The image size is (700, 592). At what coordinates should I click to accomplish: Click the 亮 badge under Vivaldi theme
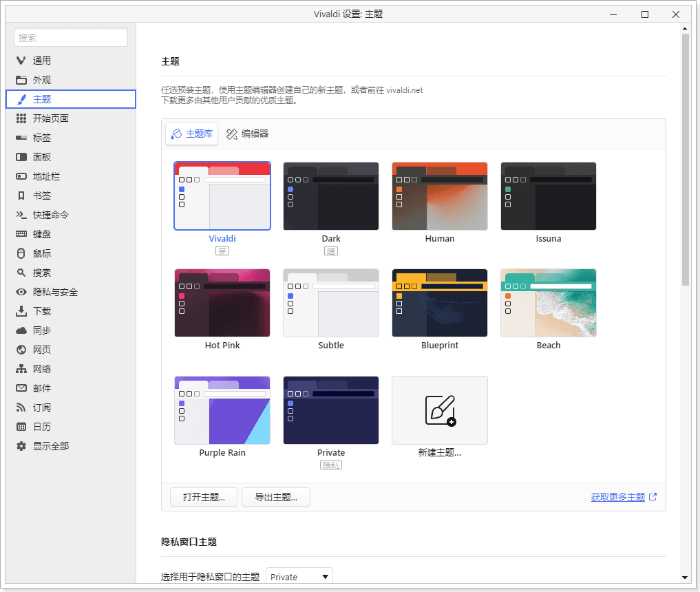pos(222,251)
